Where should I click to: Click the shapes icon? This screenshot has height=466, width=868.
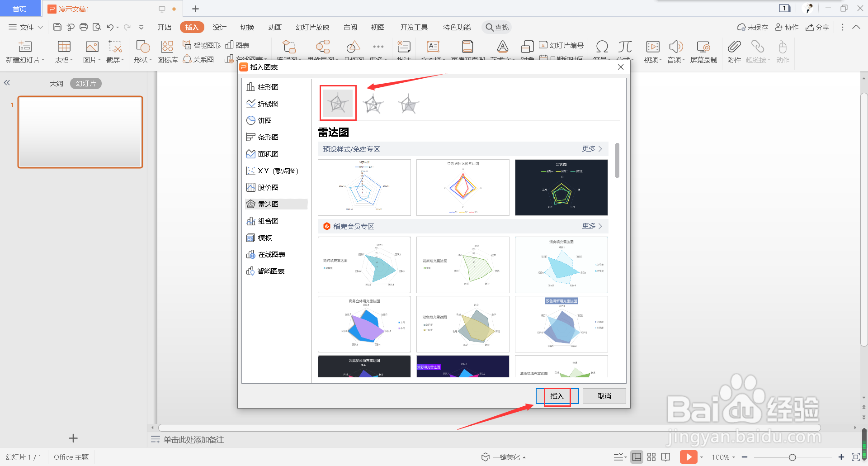coord(143,47)
